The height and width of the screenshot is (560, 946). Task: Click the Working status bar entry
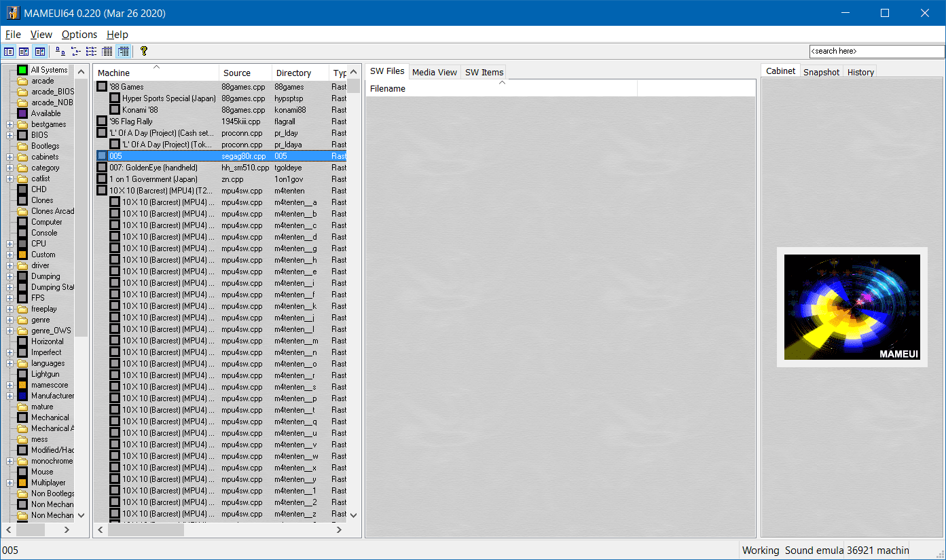761,550
